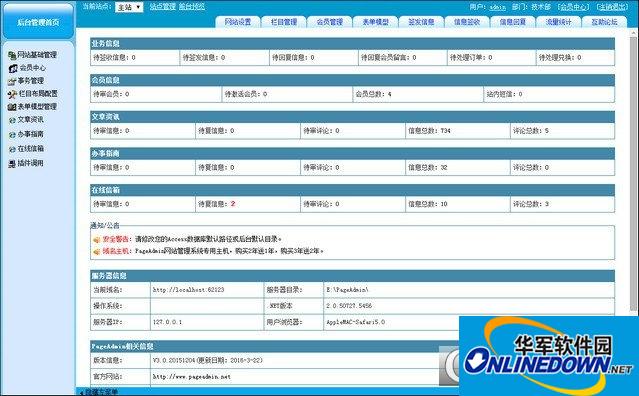The height and width of the screenshot is (396, 639).
Task: Click the server directory value E:\PageAdmin\
Action: tap(347, 290)
